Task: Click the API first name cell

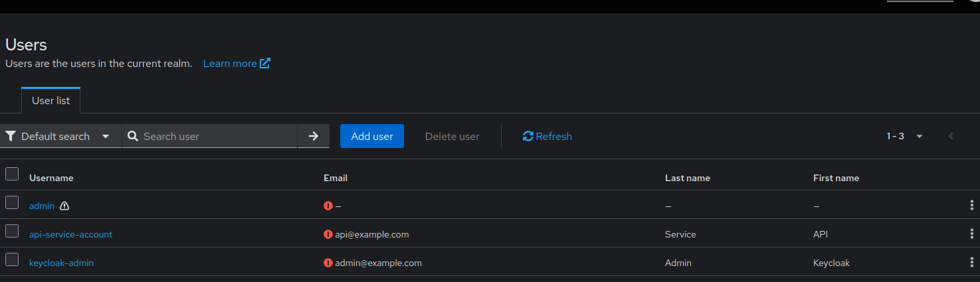Action: click(821, 234)
